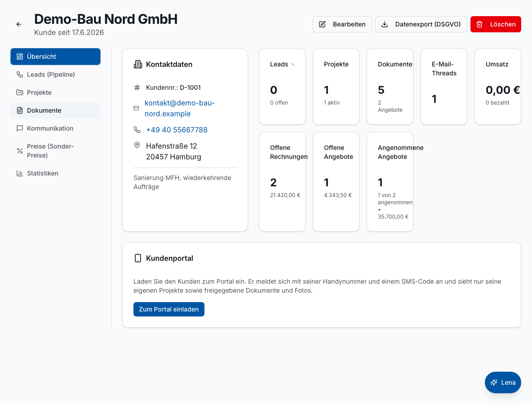
Task: Click the '4.343,50 €' amount
Action: 337,195
